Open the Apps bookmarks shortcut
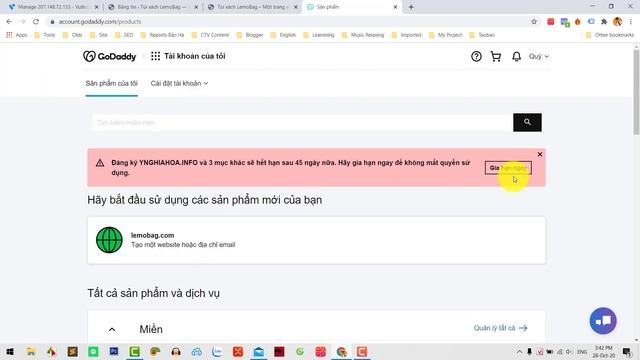The width and height of the screenshot is (640, 360). [17, 35]
